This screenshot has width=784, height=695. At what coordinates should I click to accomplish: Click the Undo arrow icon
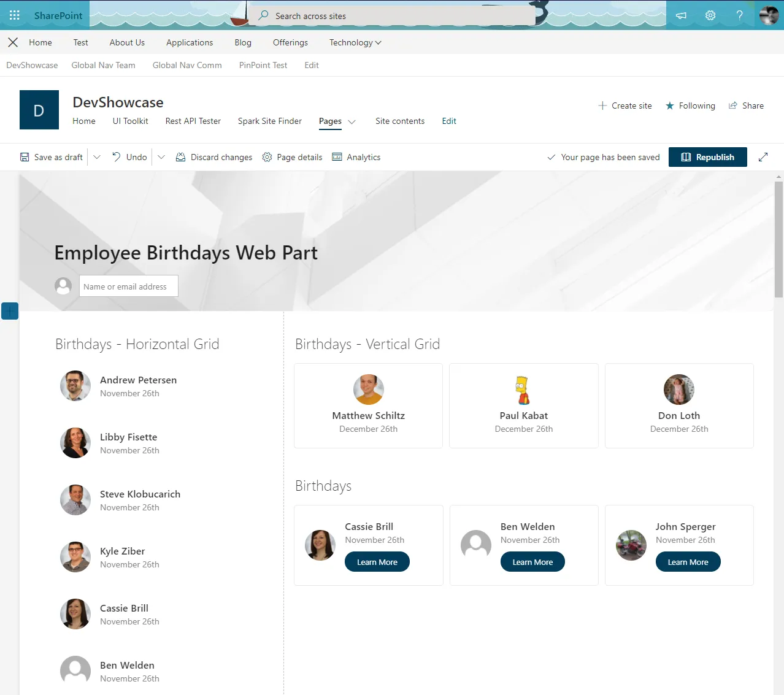pyautogui.click(x=117, y=157)
